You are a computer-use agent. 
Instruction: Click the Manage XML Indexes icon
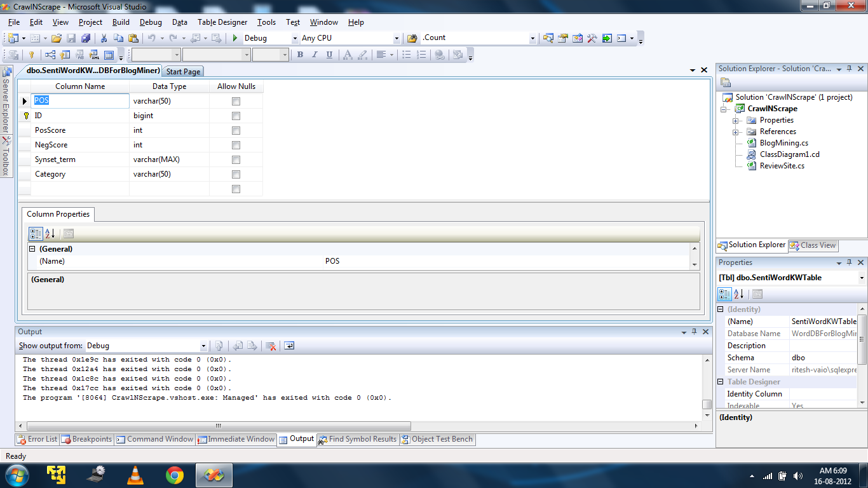(94, 55)
